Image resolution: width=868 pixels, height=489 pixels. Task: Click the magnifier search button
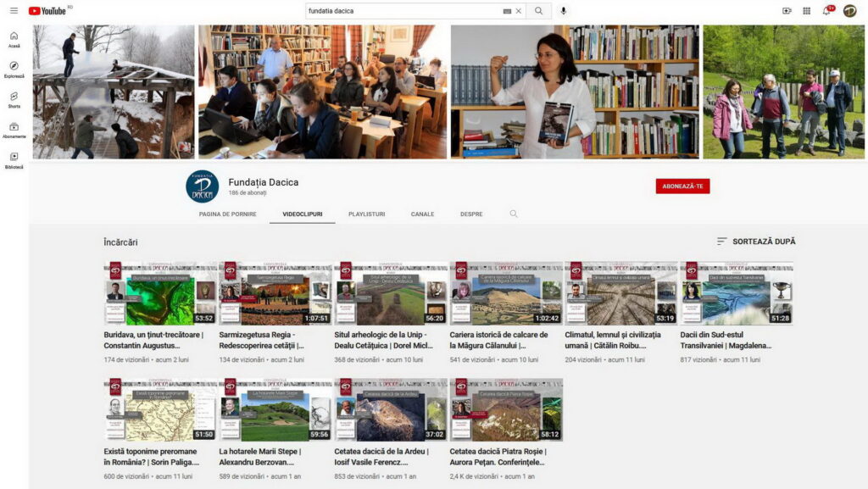pyautogui.click(x=538, y=11)
